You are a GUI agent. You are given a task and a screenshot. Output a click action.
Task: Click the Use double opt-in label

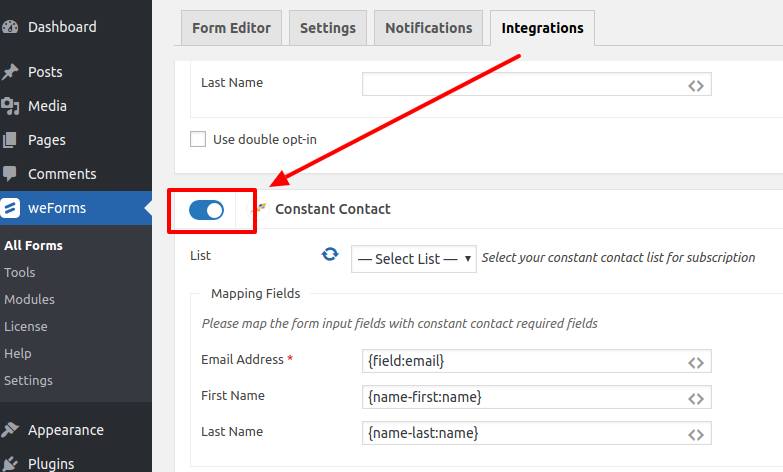(x=265, y=139)
